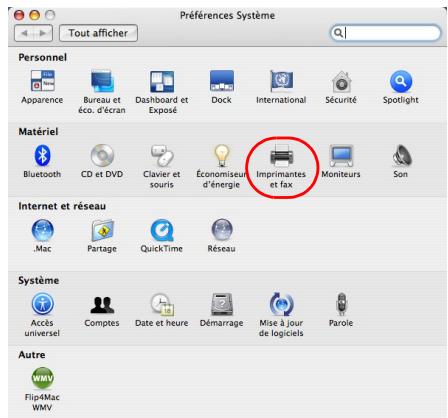Close the Préférences Système window
The width and height of the screenshot is (448, 418).
pyautogui.click(x=19, y=15)
